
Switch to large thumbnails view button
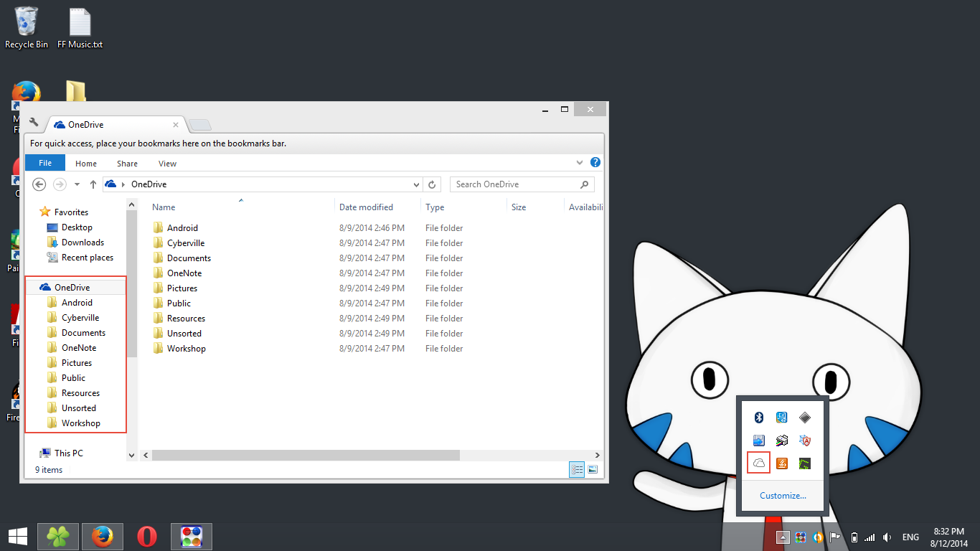[593, 470]
